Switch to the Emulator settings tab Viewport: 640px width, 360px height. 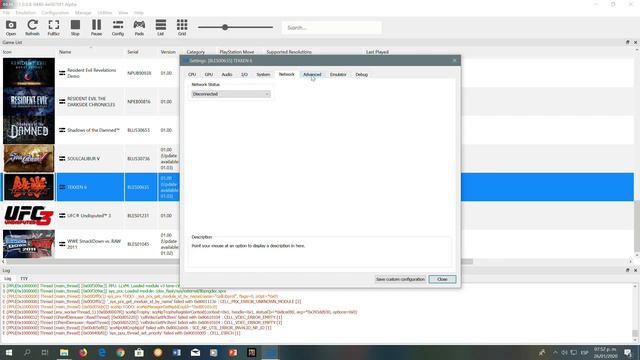tap(338, 75)
